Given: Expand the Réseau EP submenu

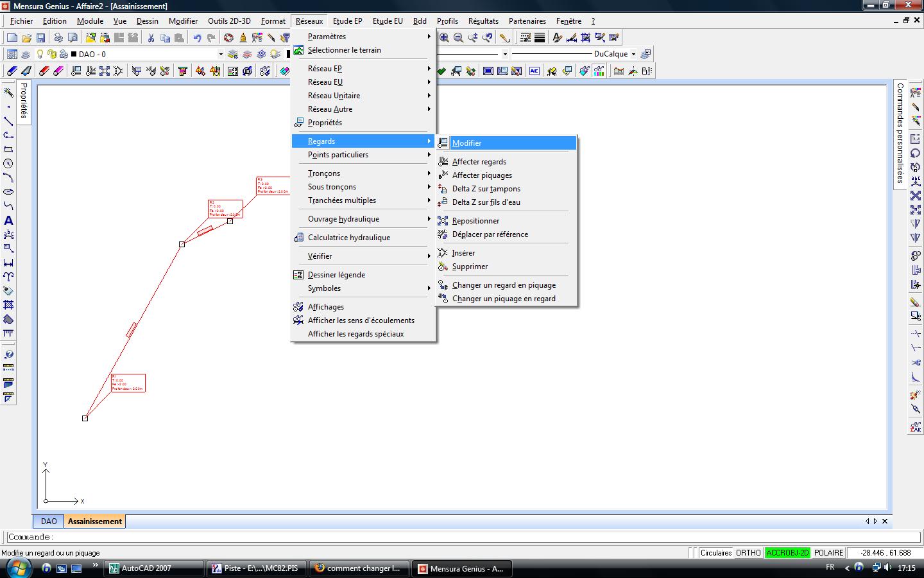Looking at the screenshot, I should coord(364,68).
